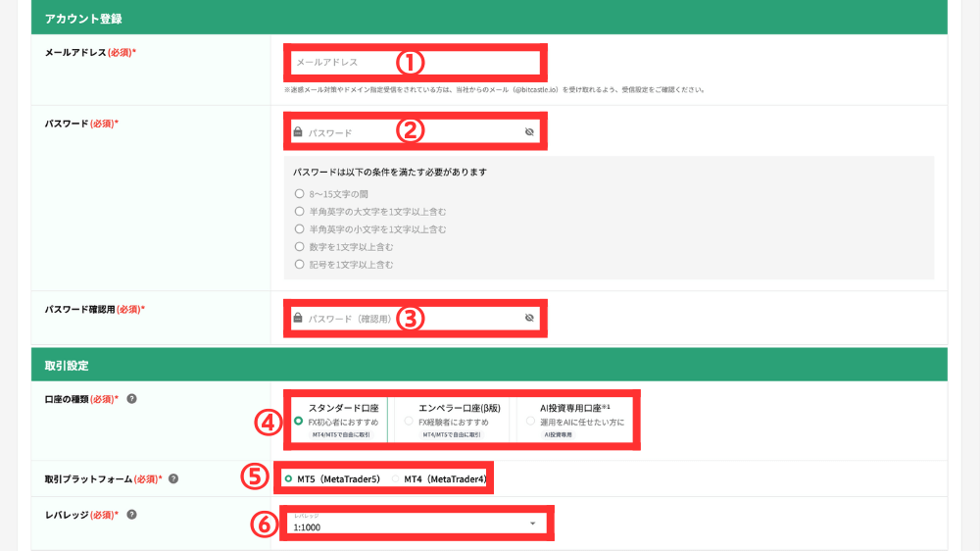The width and height of the screenshot is (980, 551).
Task: Open help icon beside レバレッジ
Action: pyautogui.click(x=132, y=515)
